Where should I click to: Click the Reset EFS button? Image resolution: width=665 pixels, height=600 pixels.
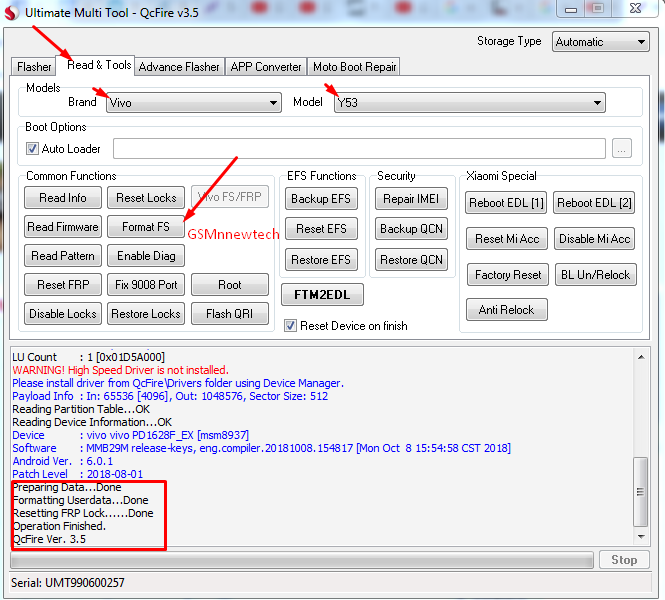(321, 229)
